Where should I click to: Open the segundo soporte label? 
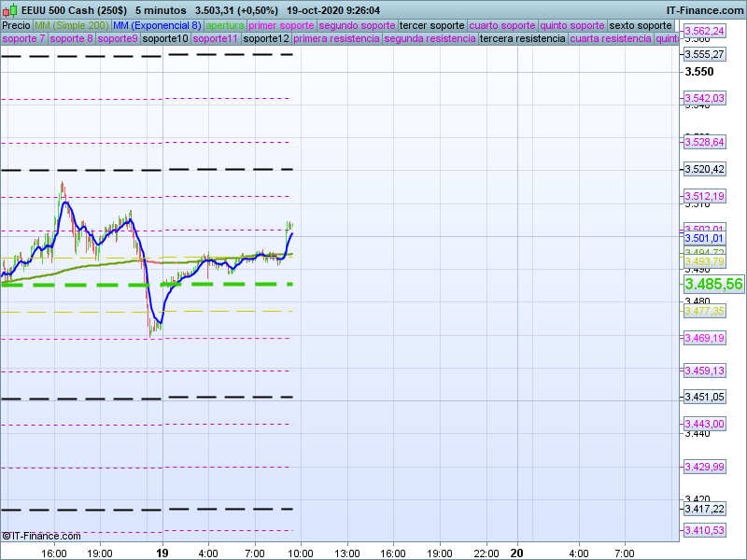(357, 25)
